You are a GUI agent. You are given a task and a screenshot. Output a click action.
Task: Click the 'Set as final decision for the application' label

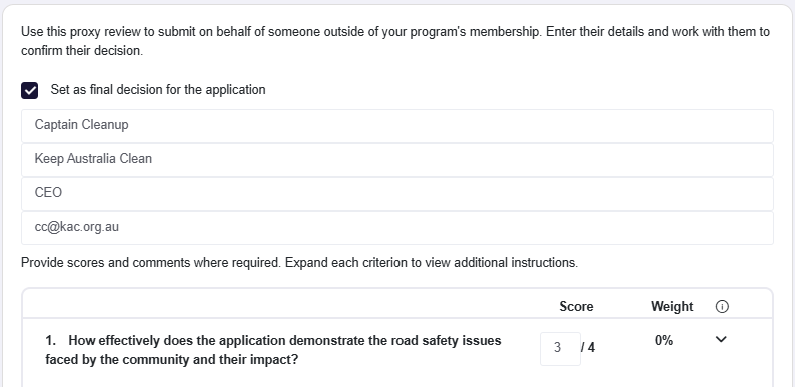pos(158,90)
